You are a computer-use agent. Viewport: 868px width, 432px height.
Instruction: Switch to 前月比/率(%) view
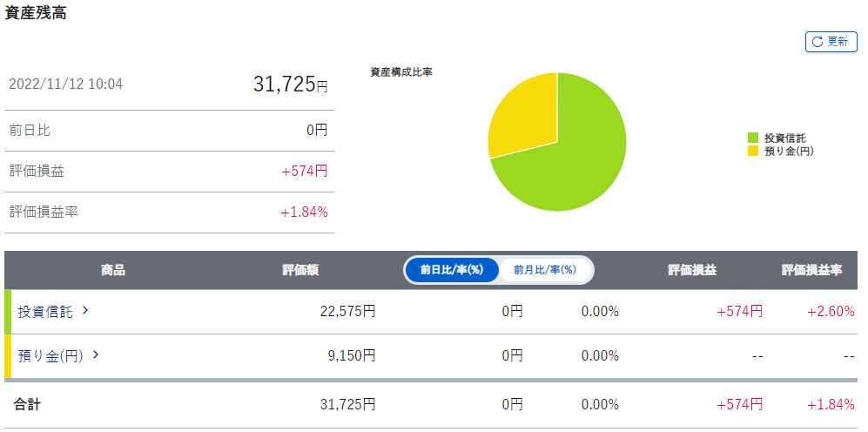click(x=545, y=270)
